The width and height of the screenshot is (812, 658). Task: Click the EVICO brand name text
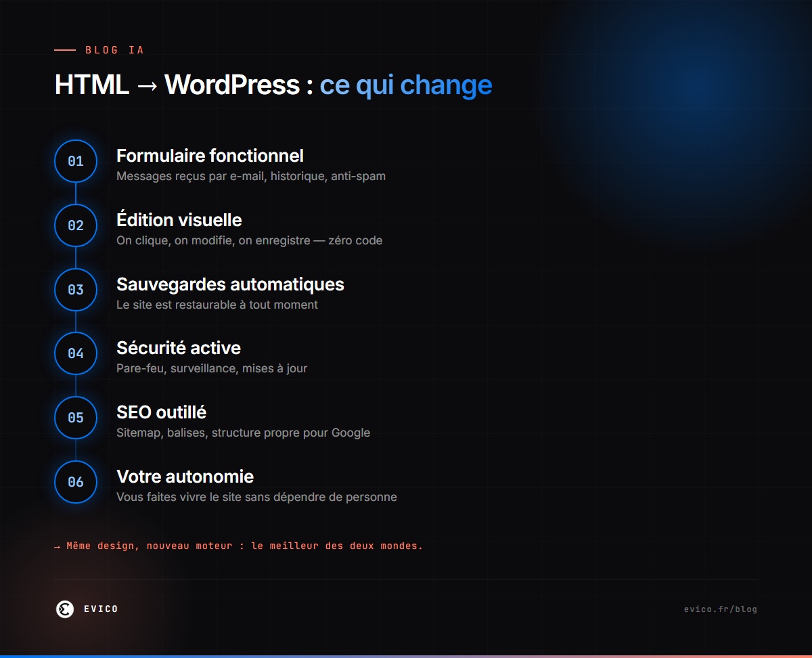[x=101, y=609]
